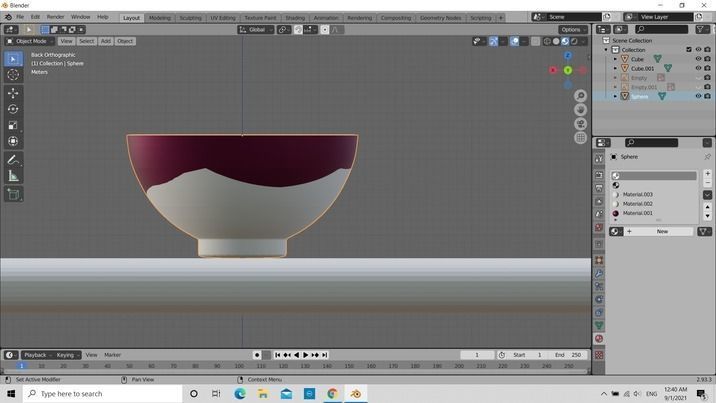Remove material slot with minus button
This screenshot has height=403, width=716.
tap(707, 183)
